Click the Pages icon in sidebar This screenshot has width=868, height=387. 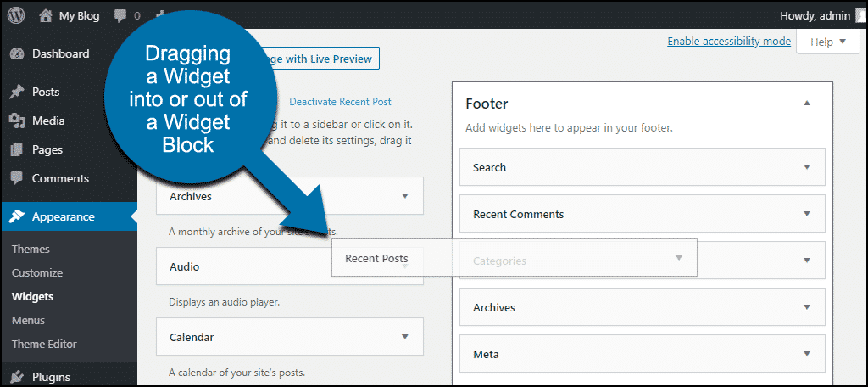[17, 149]
